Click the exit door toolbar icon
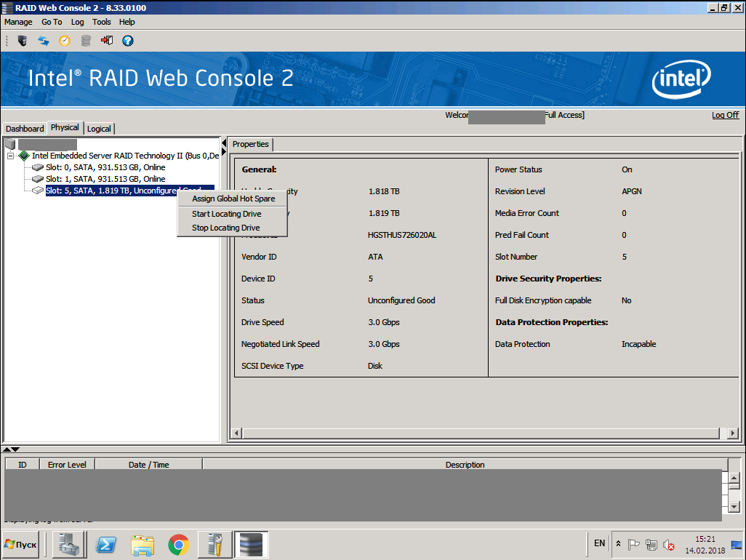The height and width of the screenshot is (560, 746). coord(107,41)
